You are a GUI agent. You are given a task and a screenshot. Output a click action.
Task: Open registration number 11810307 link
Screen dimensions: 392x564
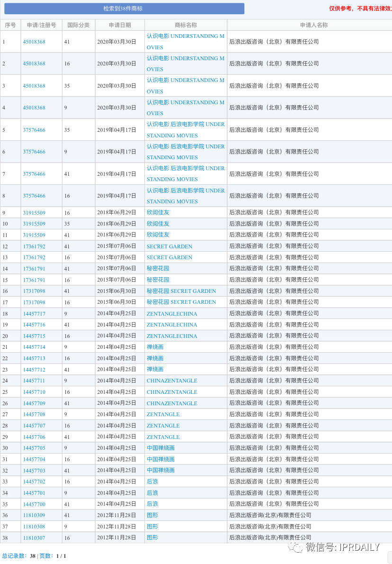[34, 538]
